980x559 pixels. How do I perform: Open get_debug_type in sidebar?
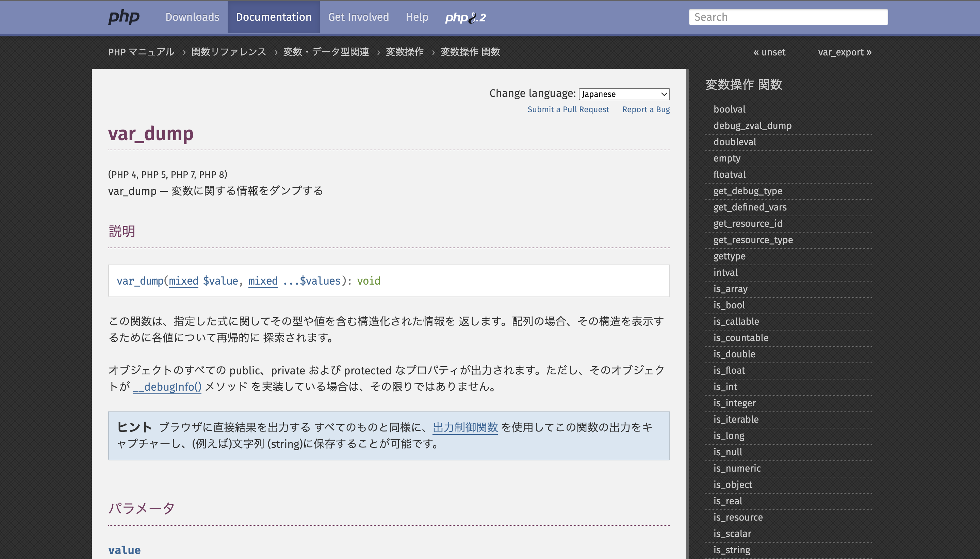coord(748,191)
